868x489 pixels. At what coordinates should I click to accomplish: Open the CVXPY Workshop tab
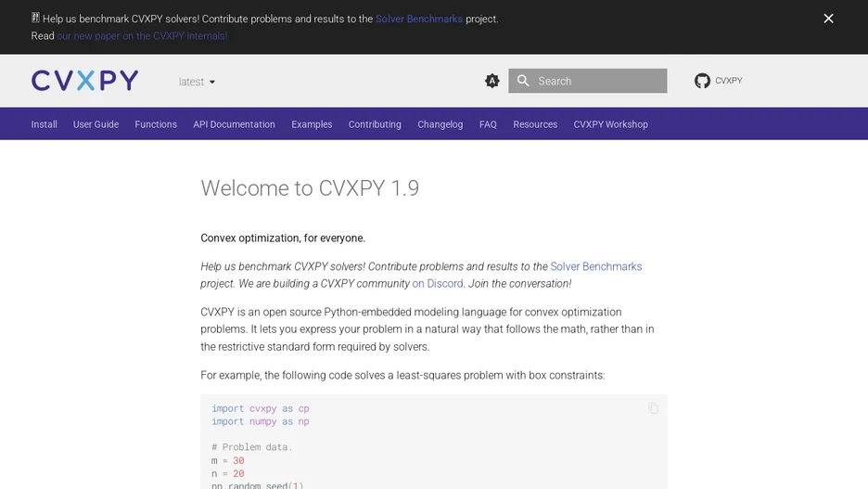click(610, 124)
